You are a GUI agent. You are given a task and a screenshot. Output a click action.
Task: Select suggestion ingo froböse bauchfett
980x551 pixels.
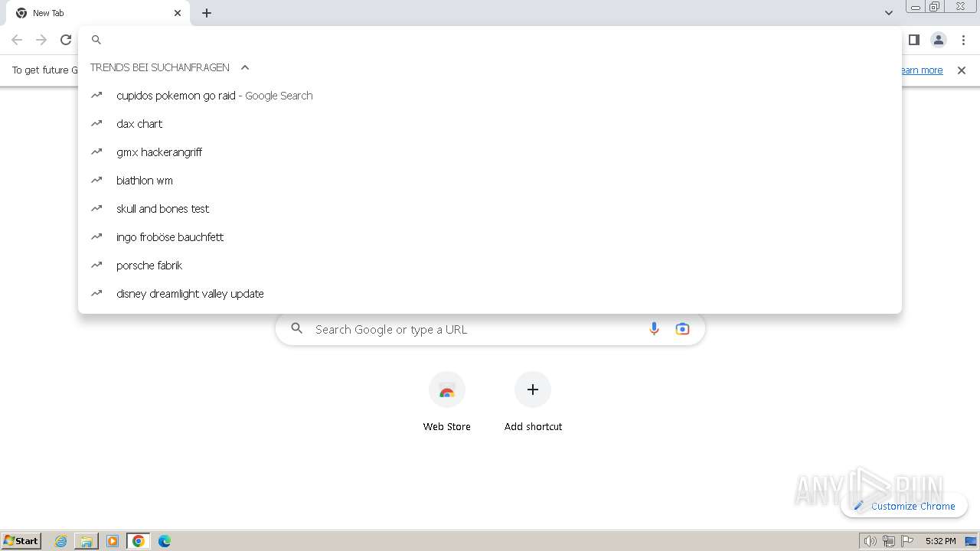pos(490,237)
